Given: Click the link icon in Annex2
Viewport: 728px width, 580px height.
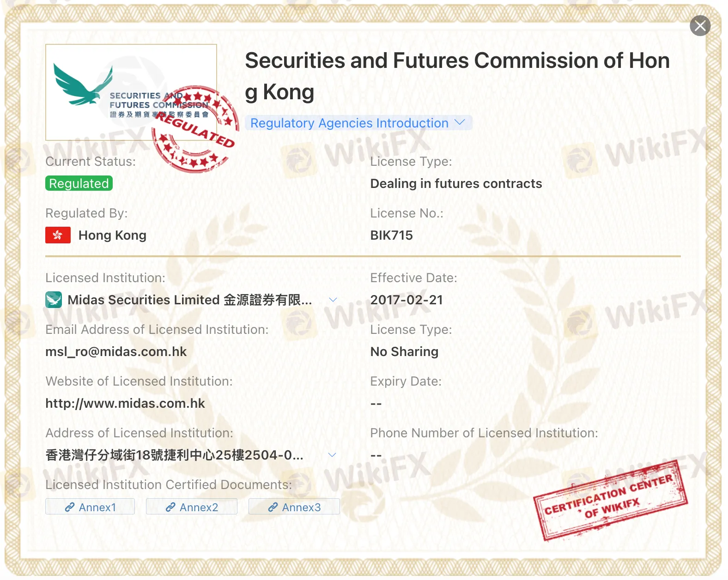Looking at the screenshot, I should 170,507.
